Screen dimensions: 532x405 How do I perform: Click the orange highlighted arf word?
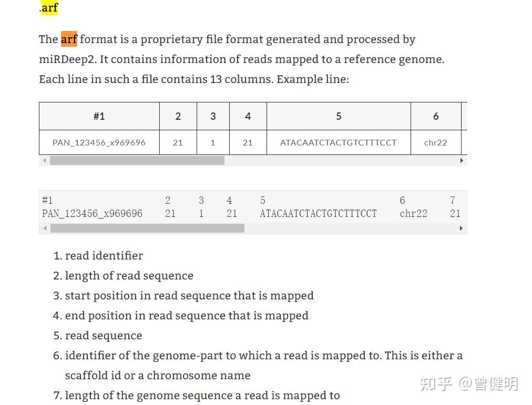[69, 39]
